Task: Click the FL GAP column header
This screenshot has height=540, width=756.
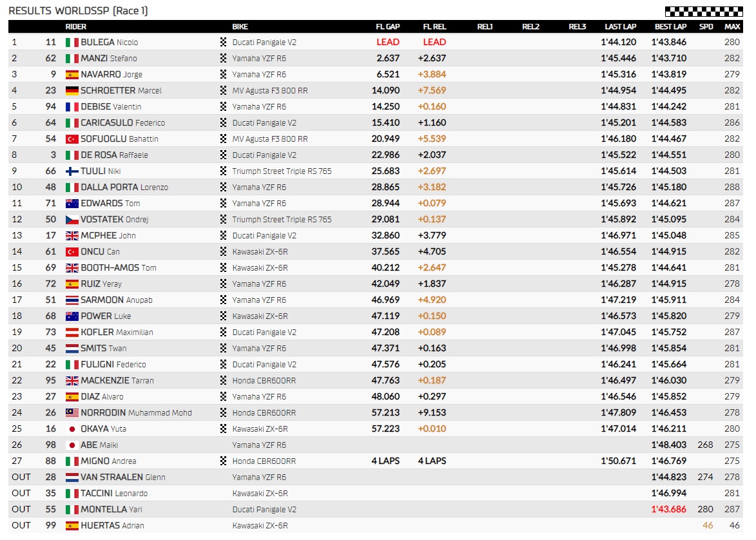Action: pos(387,26)
